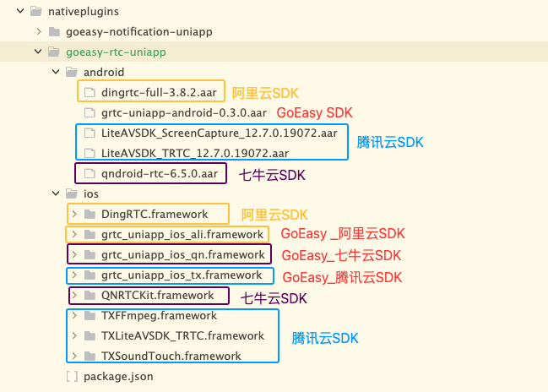Expand the goeasy-notification-uniapp chevron
This screenshot has height=392, width=548.
click(x=39, y=31)
